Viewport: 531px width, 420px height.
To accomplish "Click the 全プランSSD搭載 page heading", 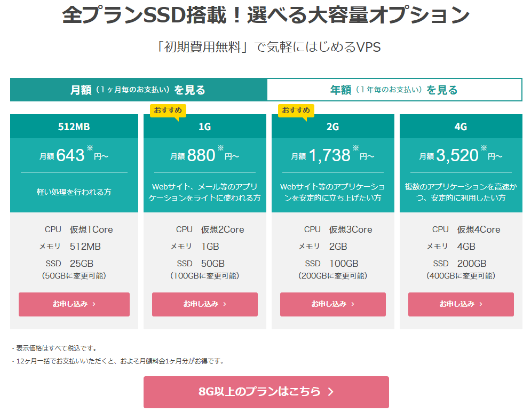I will pos(266,15).
